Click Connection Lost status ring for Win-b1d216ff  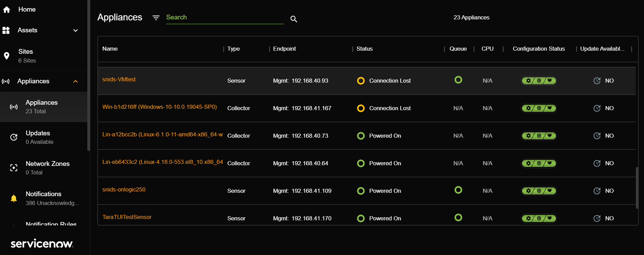point(361,108)
